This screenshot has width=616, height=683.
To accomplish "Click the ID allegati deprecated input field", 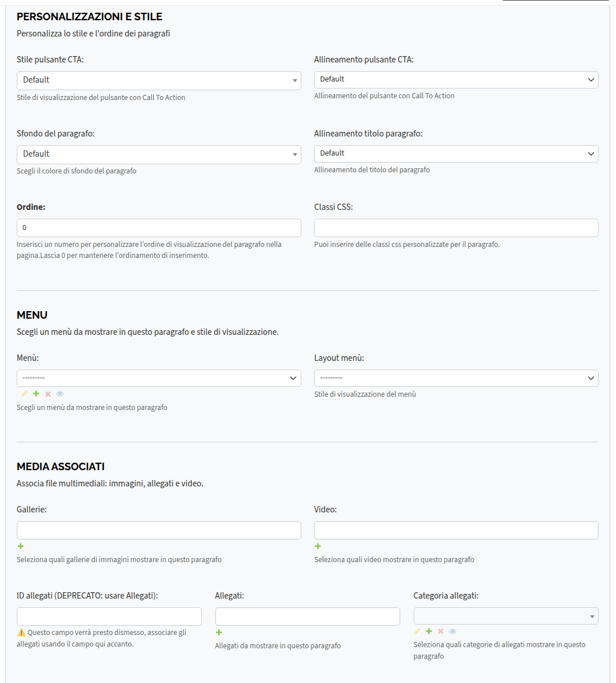I will pos(109,616).
